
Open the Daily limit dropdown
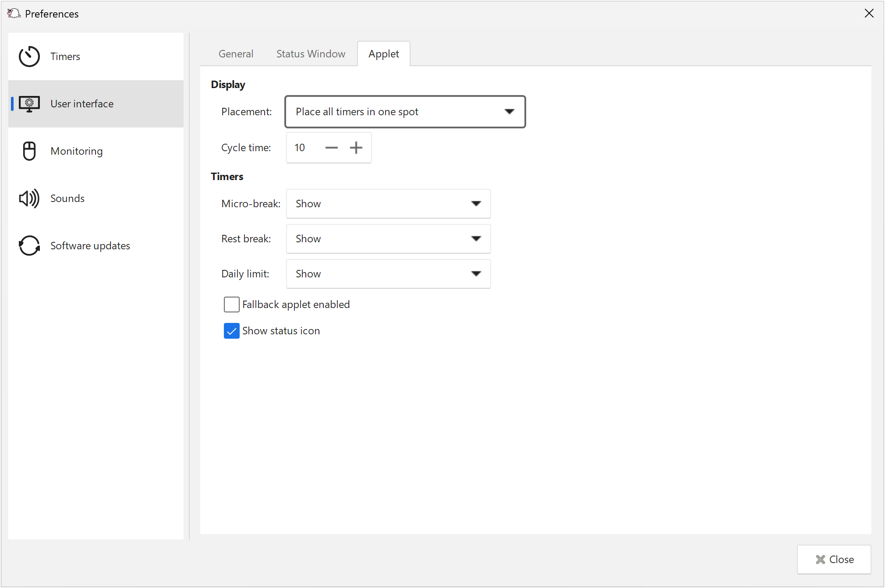click(389, 274)
